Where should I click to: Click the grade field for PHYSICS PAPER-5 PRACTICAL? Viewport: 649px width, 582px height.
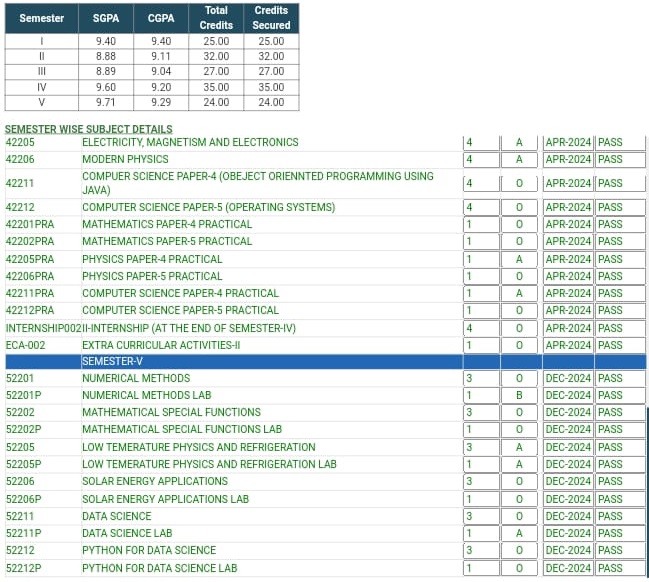519,277
